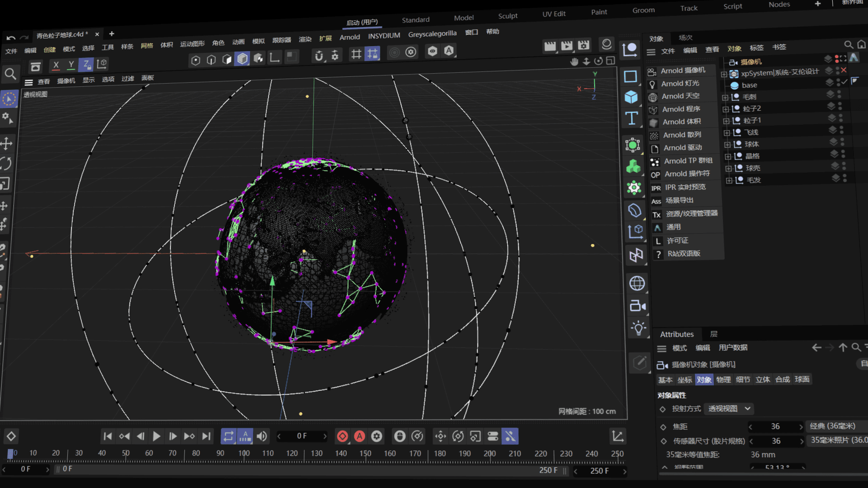
Task: Click the record active objects keyframe button
Action: (342, 436)
